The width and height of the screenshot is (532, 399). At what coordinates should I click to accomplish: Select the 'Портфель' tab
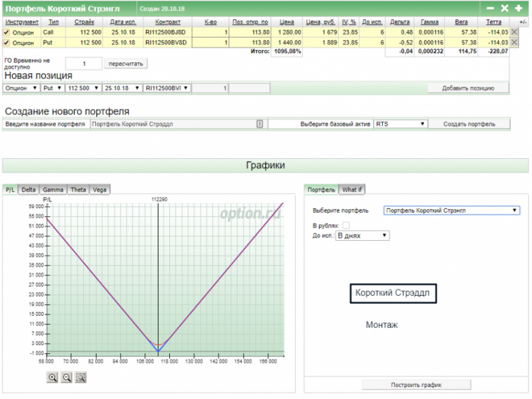tap(322, 190)
